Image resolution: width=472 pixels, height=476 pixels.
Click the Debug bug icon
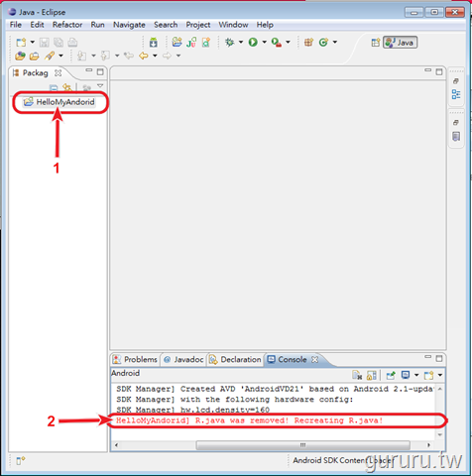[229, 42]
